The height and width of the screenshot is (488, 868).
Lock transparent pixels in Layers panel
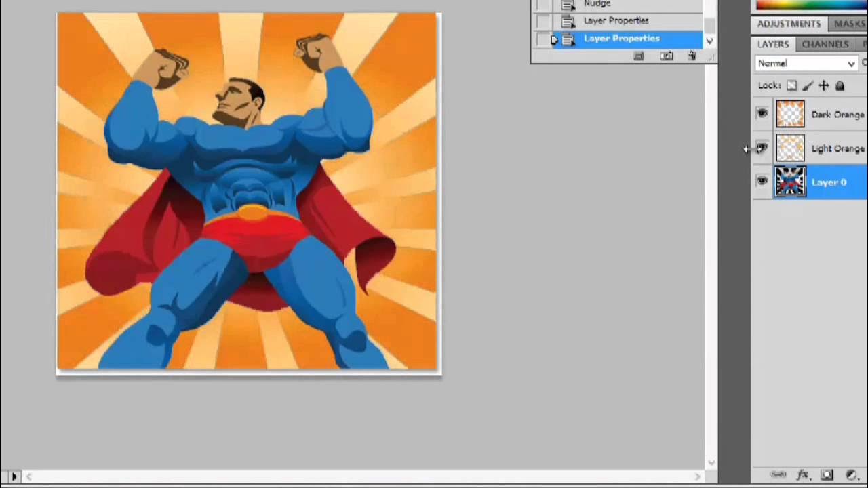point(791,85)
